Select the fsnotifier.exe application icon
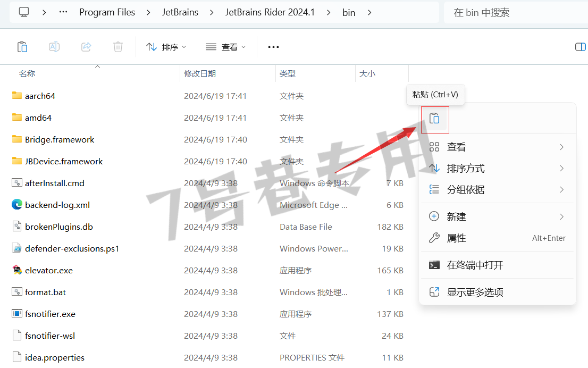 (x=17, y=314)
